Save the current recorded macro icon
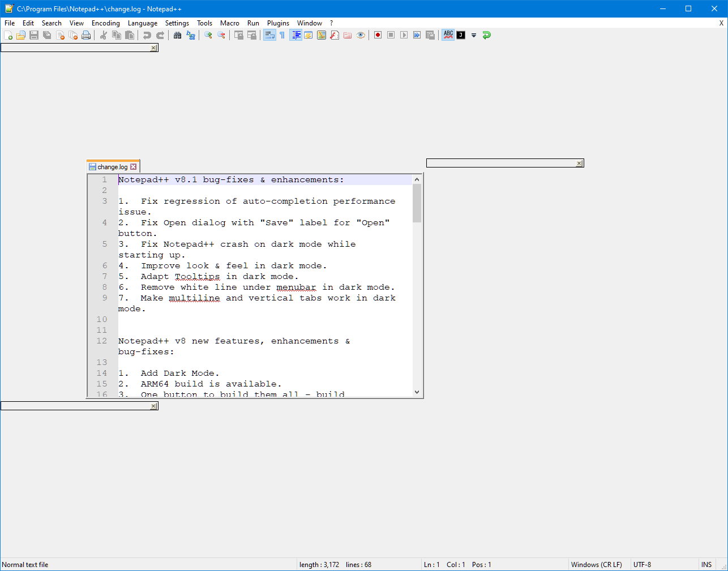 click(430, 35)
